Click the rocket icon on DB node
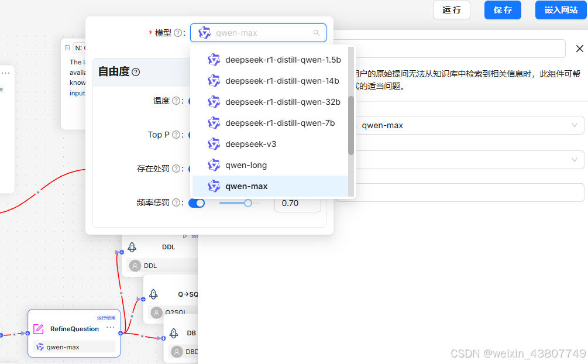Viewport: 588px width, 364px height. [174, 333]
